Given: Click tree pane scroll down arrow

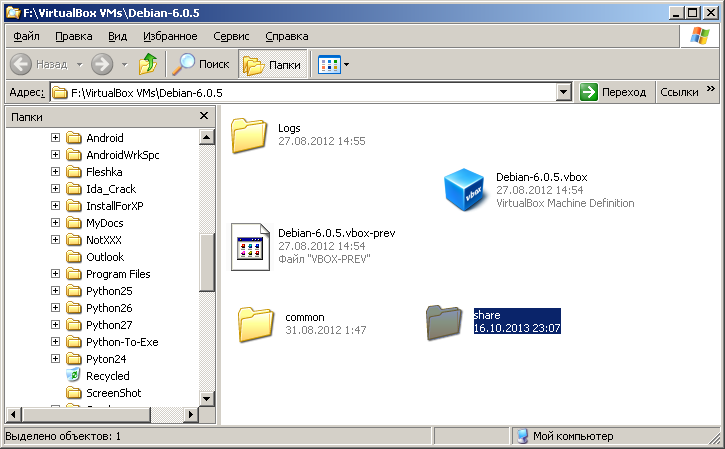Looking at the screenshot, I should tap(207, 398).
